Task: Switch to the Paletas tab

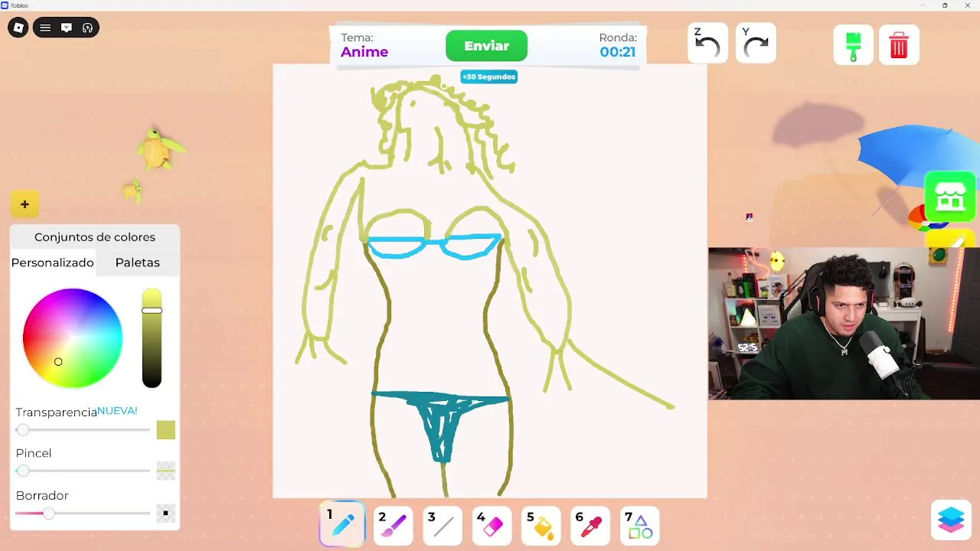Action: pyautogui.click(x=138, y=262)
